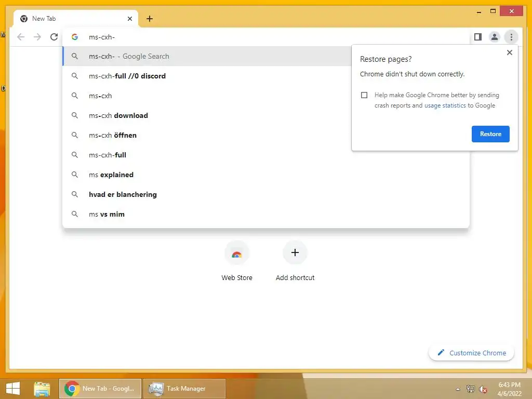Screen dimensions: 532x399
Task: Open the Chrome three-dot menu
Action: point(511,37)
